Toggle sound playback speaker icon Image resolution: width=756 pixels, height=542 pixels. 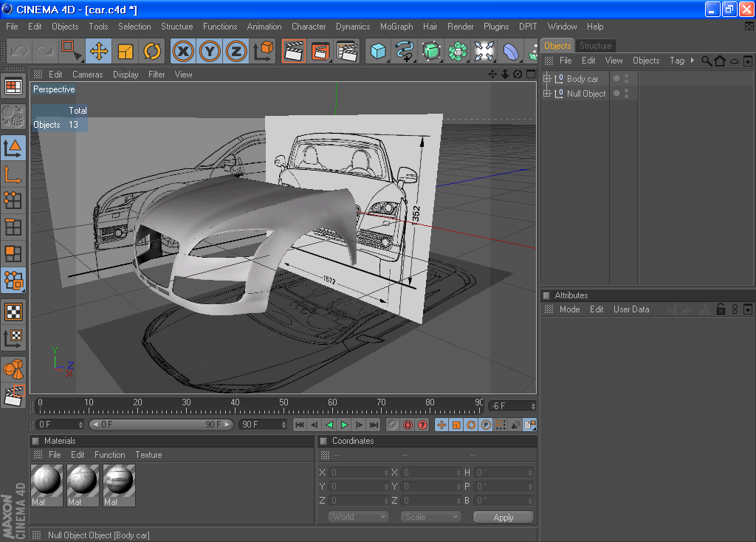[x=515, y=425]
